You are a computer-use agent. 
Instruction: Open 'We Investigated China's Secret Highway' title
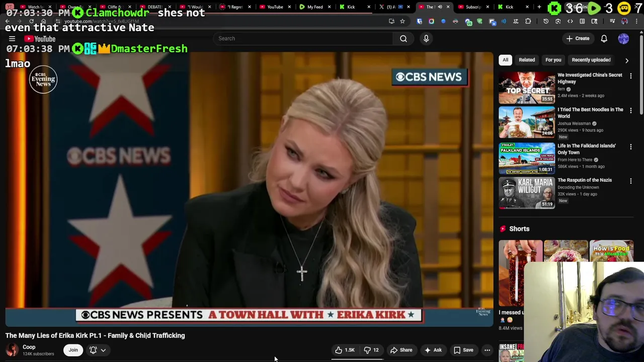coord(590,78)
